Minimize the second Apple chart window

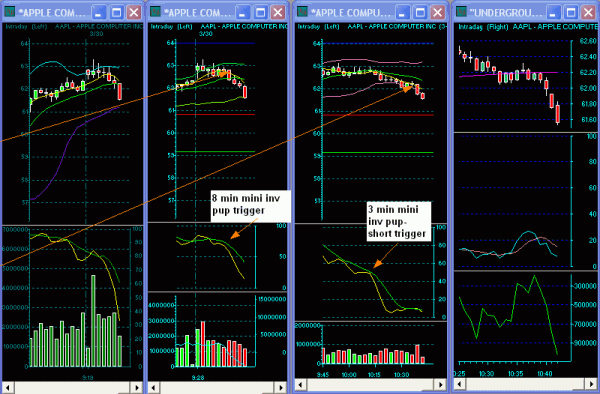[x=242, y=13]
